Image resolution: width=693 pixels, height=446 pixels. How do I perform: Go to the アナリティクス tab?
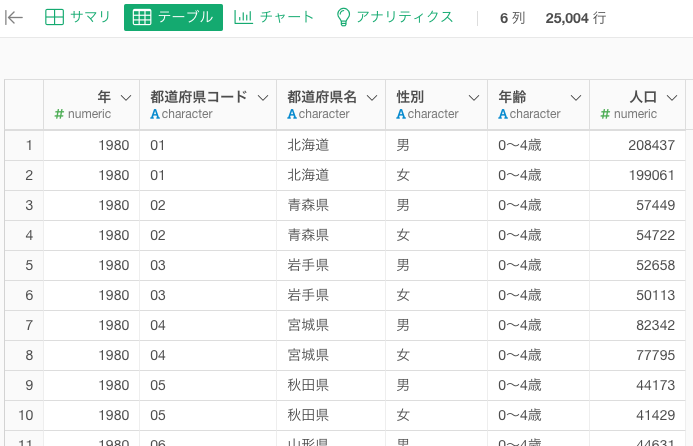coord(394,17)
